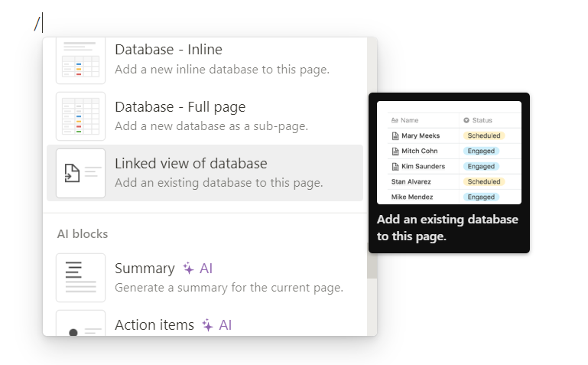Select the Database - Inline menu option

[222, 59]
